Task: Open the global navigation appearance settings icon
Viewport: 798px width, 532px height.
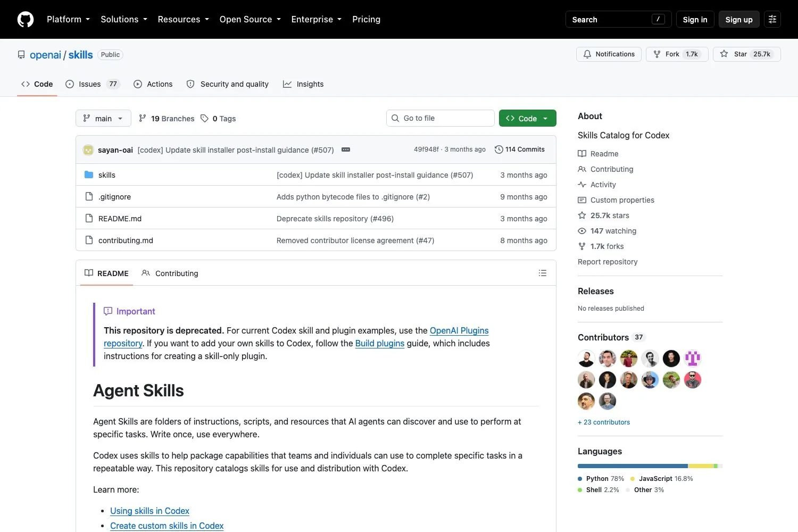Action: coord(772,19)
